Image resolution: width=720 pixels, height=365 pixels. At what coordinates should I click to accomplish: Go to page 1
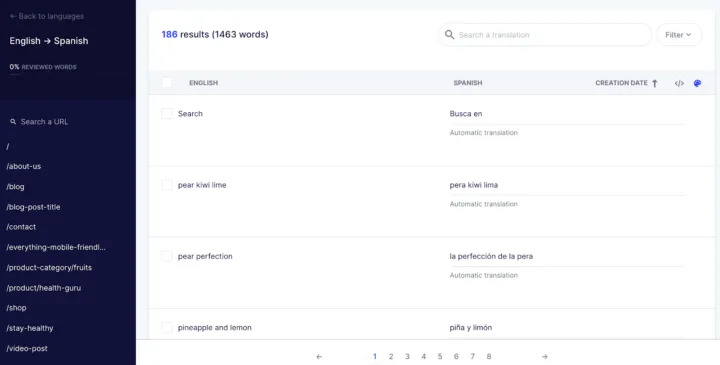(x=375, y=356)
